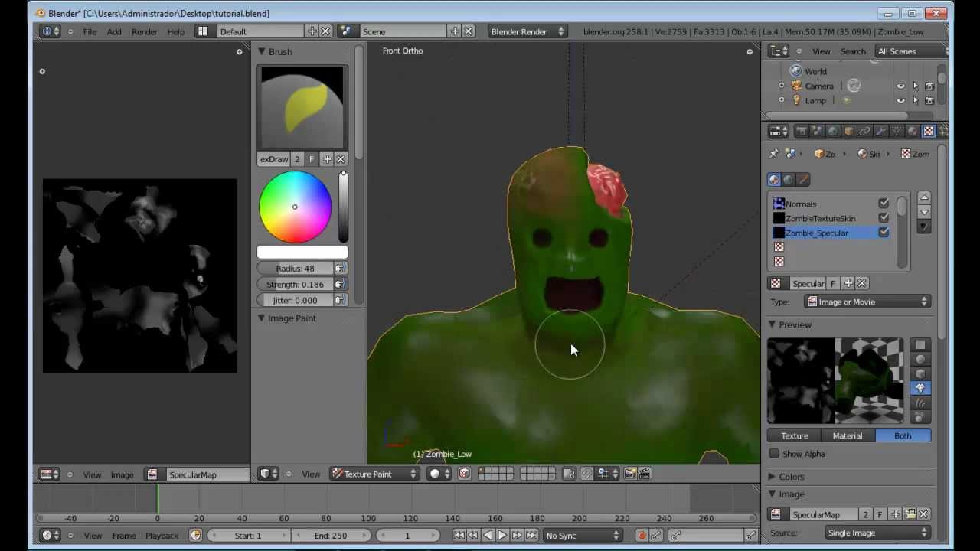Viewport: 980px width, 551px height.
Task: Open the File menu
Action: pos(90,31)
